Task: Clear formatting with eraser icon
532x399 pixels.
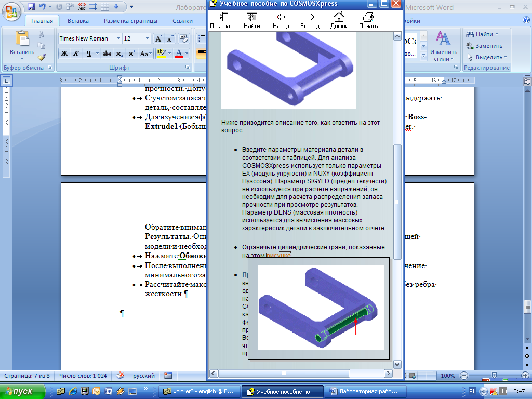Action: (183, 38)
